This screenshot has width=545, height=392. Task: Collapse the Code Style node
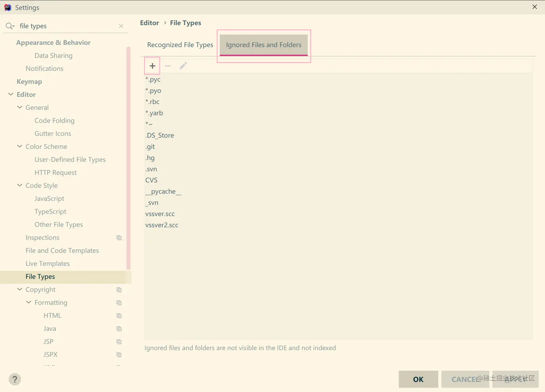pyautogui.click(x=19, y=185)
